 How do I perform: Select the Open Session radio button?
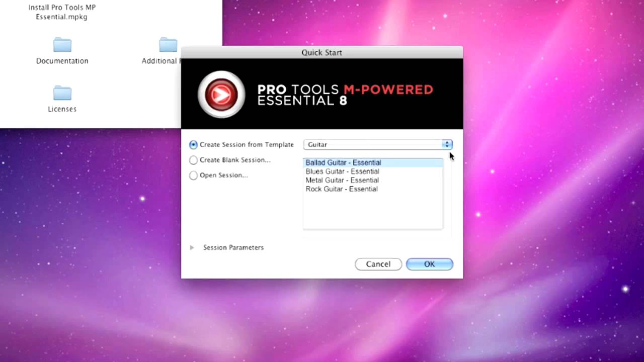tap(193, 175)
